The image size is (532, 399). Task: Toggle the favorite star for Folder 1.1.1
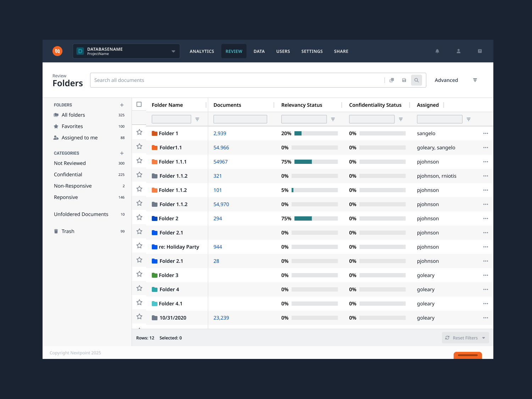[x=139, y=161]
